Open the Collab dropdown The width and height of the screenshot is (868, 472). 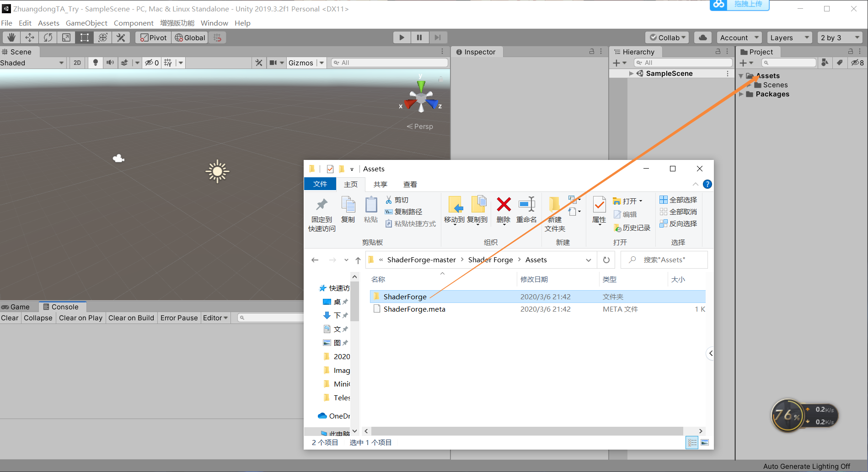click(x=668, y=37)
